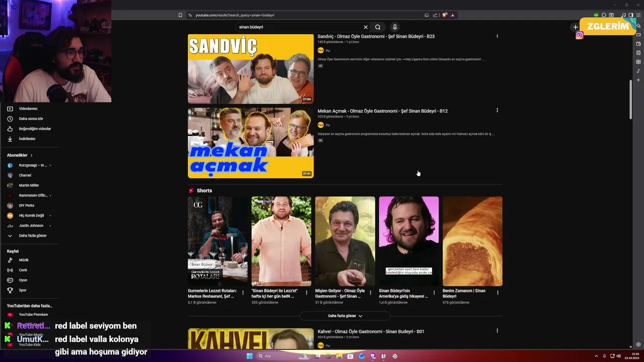The width and height of the screenshot is (644, 362).
Task: Open the Windows Start button
Action: pos(250,356)
